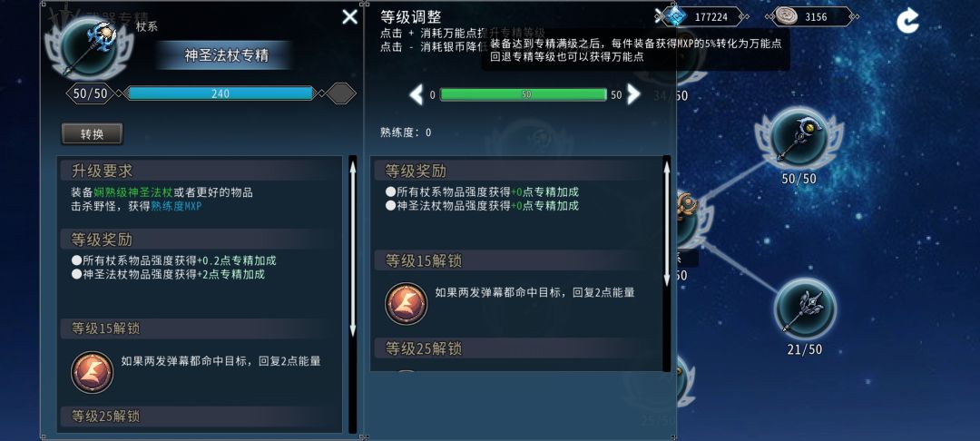Close the weapon mastery panel with X

click(350, 17)
